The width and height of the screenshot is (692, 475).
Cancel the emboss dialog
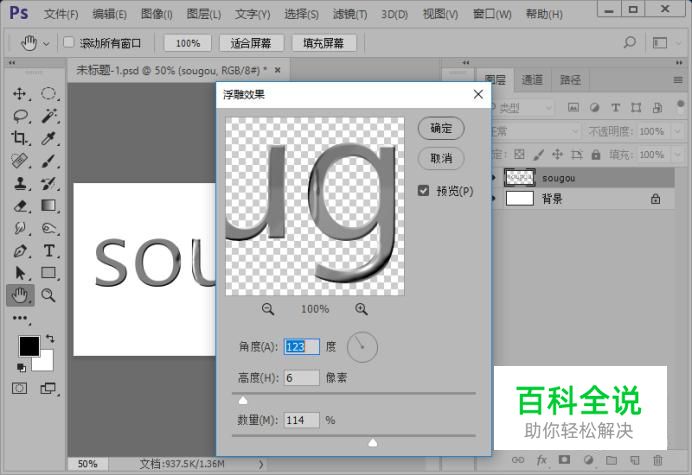pyautogui.click(x=441, y=158)
